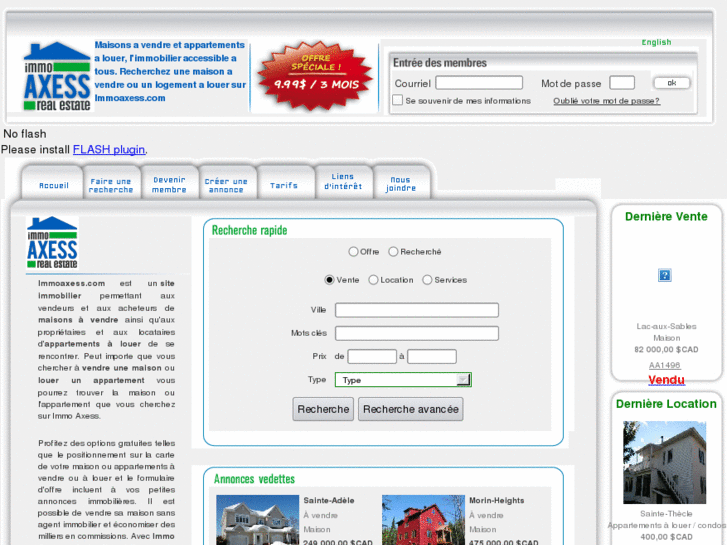Open the Sainte-Thècle rental photo
The width and height of the screenshot is (727, 545).
point(664,462)
